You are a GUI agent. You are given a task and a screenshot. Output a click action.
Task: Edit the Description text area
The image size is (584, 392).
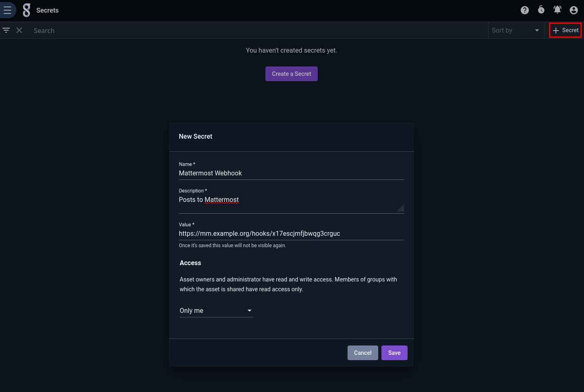pyautogui.click(x=292, y=204)
